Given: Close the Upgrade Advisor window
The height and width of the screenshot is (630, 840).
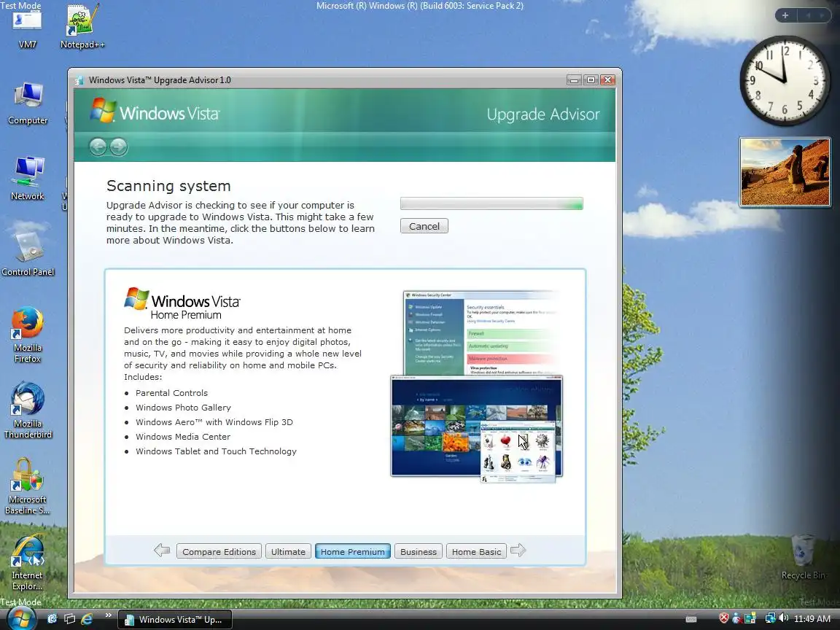Looking at the screenshot, I should pyautogui.click(x=607, y=79).
